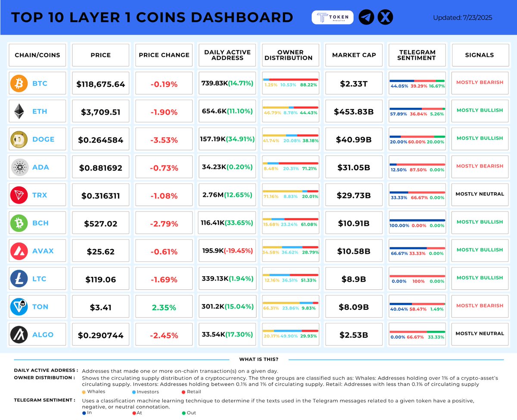The height and width of the screenshot is (420, 517).
Task: Click the ADA price change -0.73%
Action: click(x=164, y=168)
